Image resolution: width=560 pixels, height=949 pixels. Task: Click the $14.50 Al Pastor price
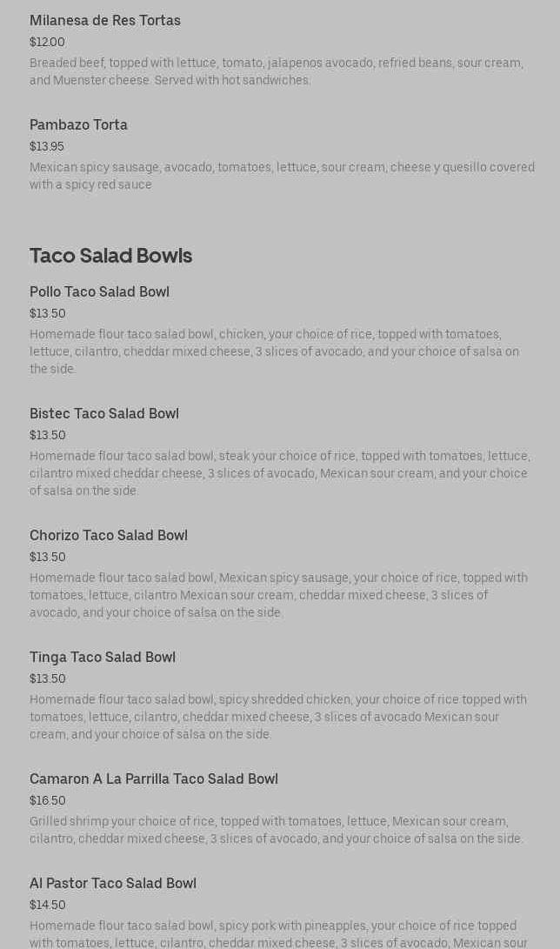tap(47, 906)
